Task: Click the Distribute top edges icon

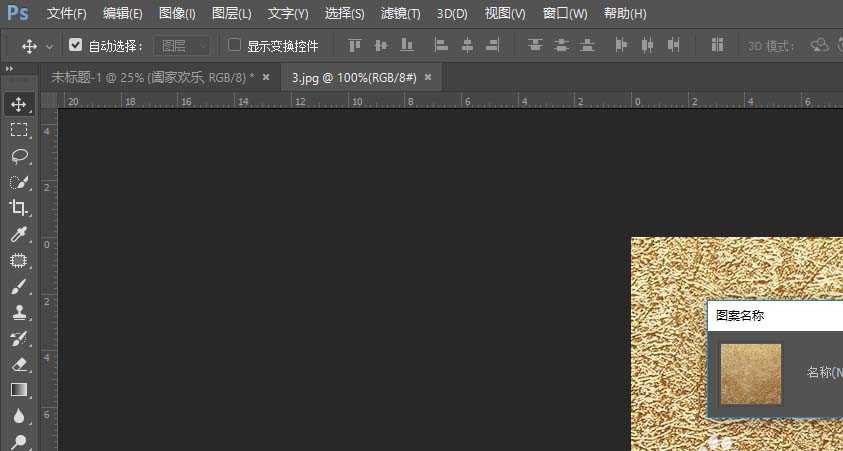Action: (534, 46)
